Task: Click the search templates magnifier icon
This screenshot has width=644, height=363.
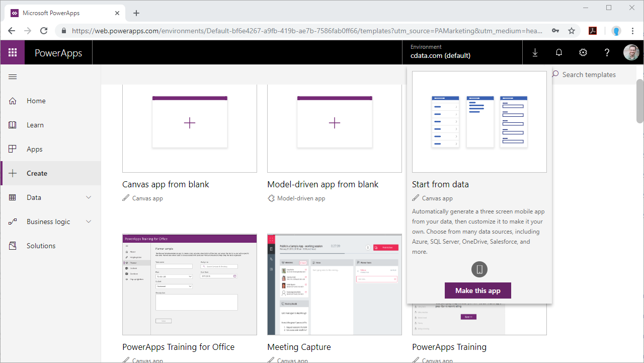Action: (555, 74)
